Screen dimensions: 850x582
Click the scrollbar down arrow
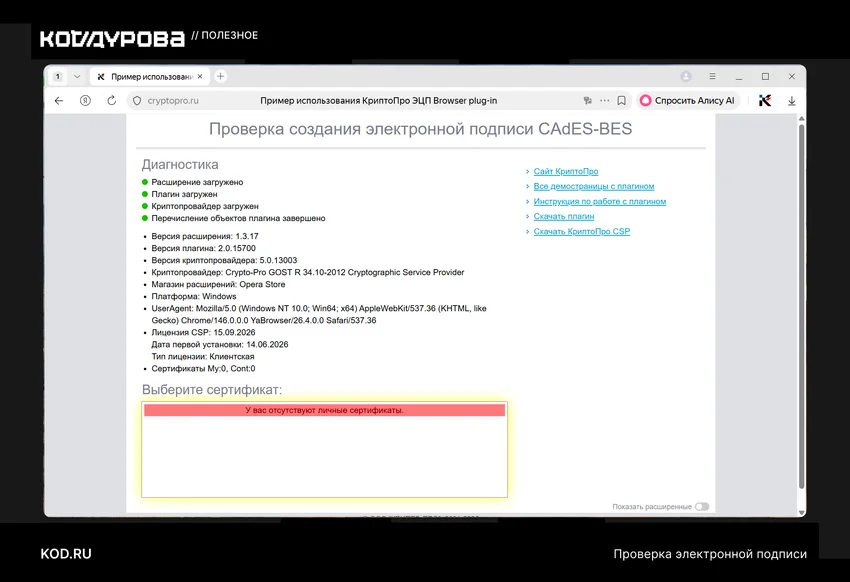coord(801,512)
